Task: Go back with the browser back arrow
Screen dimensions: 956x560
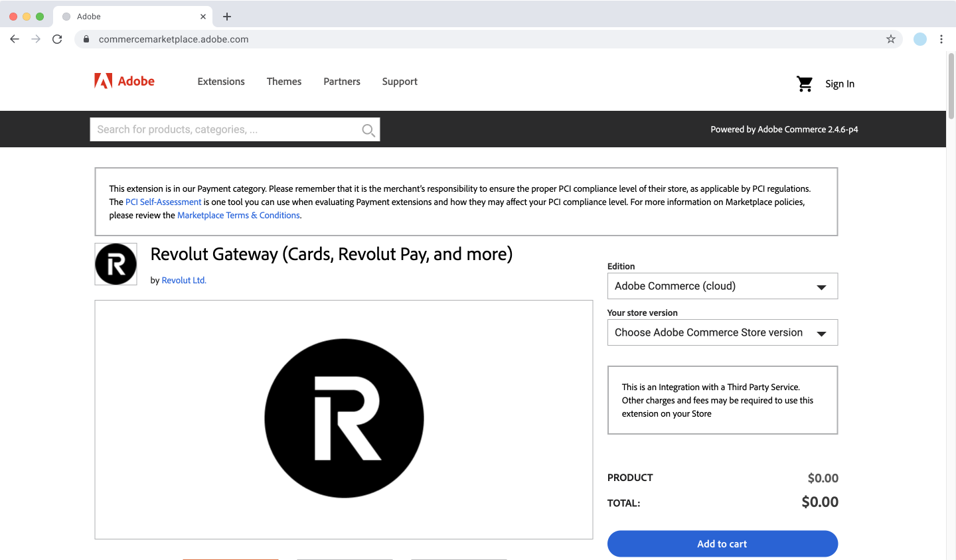Action: (15, 39)
